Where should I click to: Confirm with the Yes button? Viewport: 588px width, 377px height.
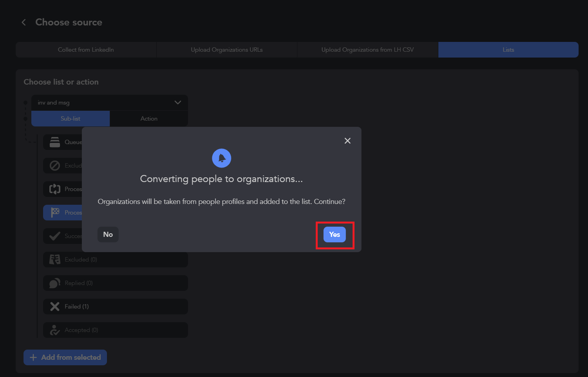[x=335, y=234]
